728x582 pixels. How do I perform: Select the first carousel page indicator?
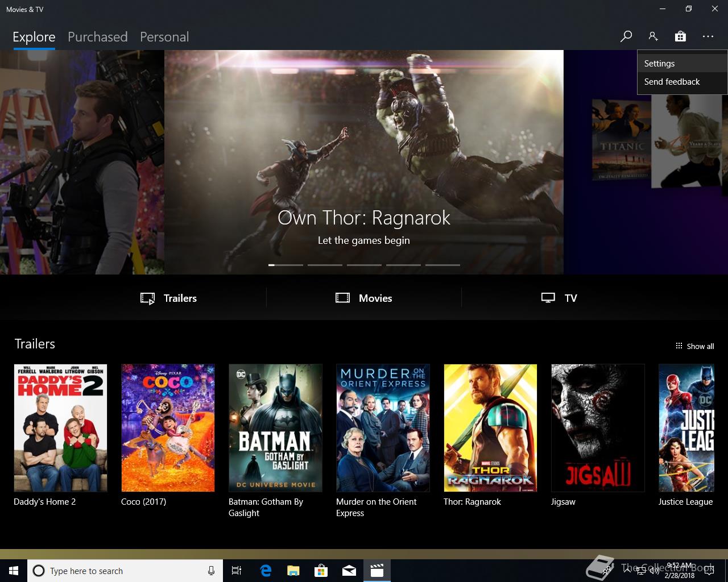pos(286,265)
